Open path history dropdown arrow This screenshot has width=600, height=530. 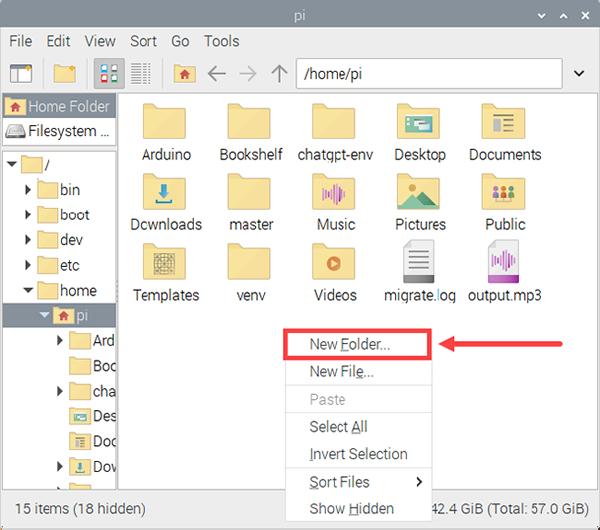(x=579, y=73)
